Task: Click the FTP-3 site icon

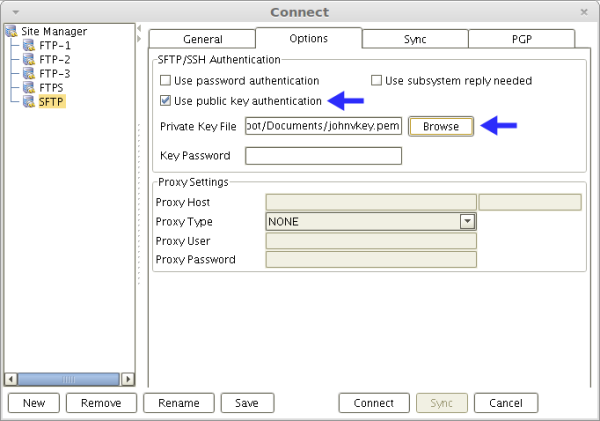Action: click(29, 73)
